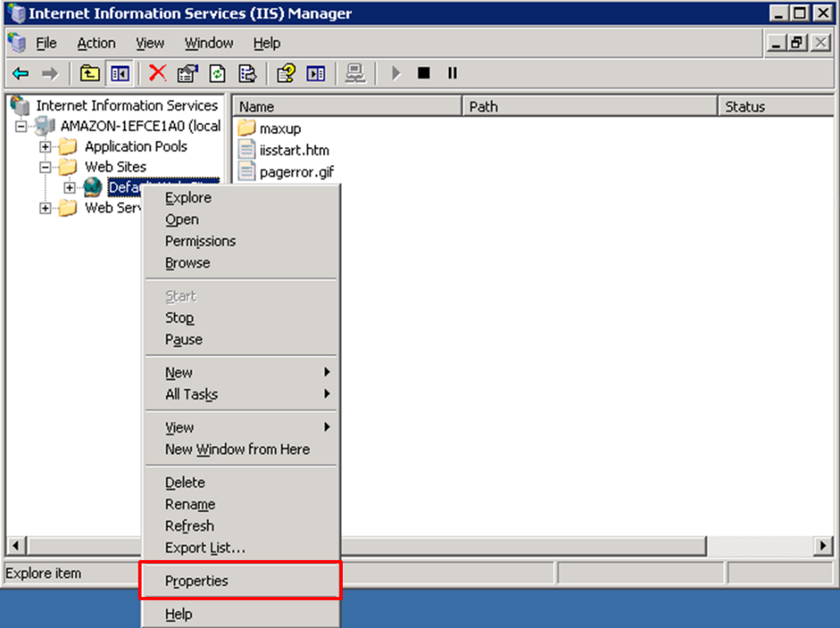Open the Action menu

tap(96, 43)
